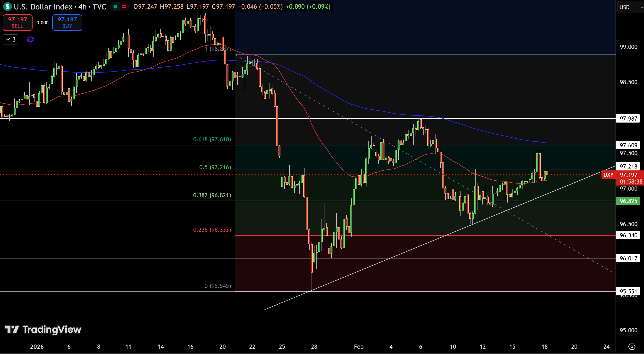Click the 4h timeframe in the title
This screenshot has width=644, height=354.
(x=82, y=7)
